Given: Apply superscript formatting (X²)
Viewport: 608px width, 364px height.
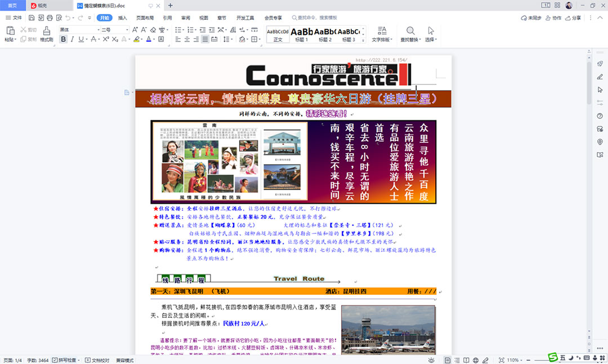Looking at the screenshot, I should (105, 39).
